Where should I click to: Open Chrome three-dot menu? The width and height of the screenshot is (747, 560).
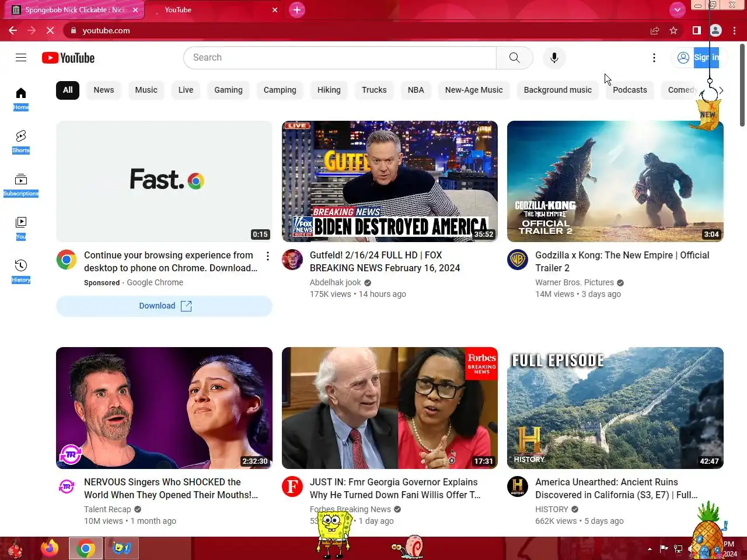(735, 30)
